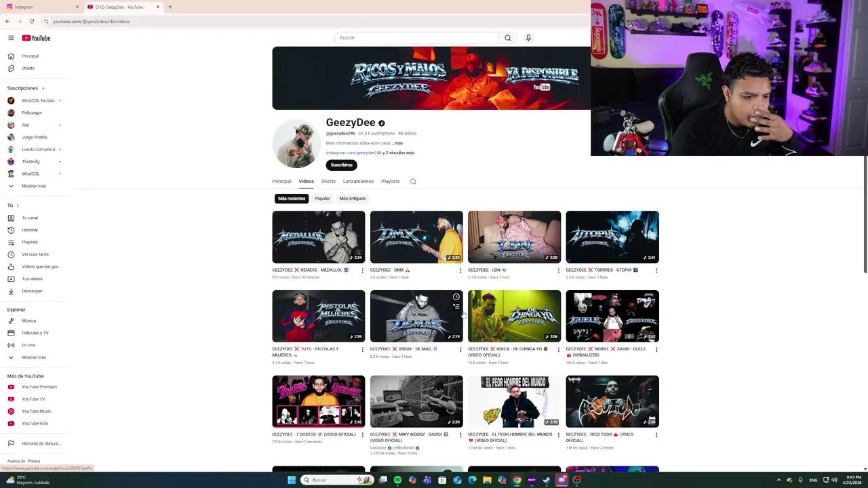Open Películas y TV under Explorar
Image resolution: width=868 pixels, height=488 pixels.
[34, 333]
